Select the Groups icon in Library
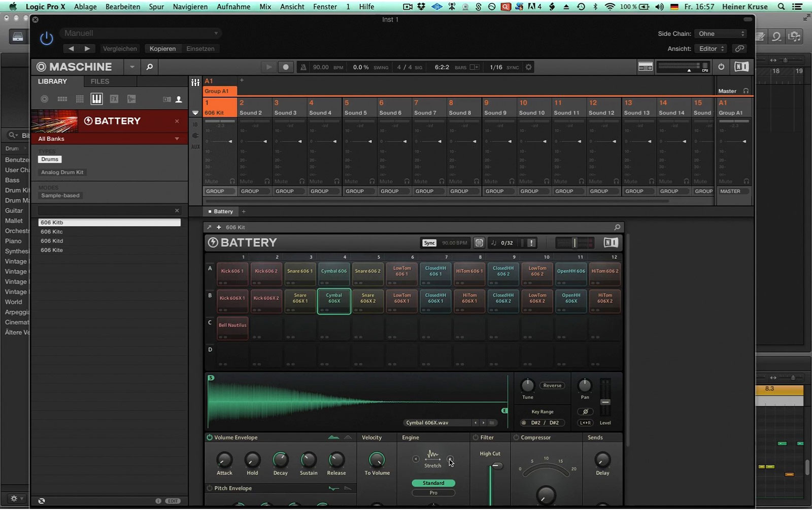The image size is (812, 511). tap(62, 99)
